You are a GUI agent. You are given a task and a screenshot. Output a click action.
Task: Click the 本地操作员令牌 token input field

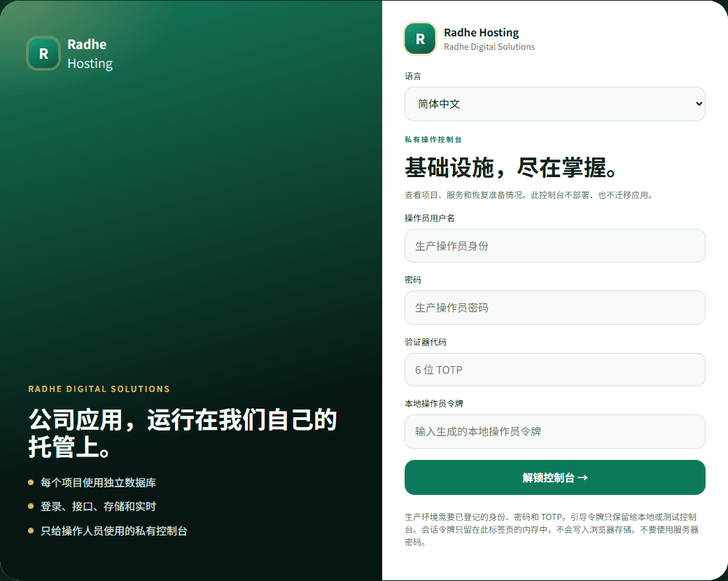[x=555, y=431]
